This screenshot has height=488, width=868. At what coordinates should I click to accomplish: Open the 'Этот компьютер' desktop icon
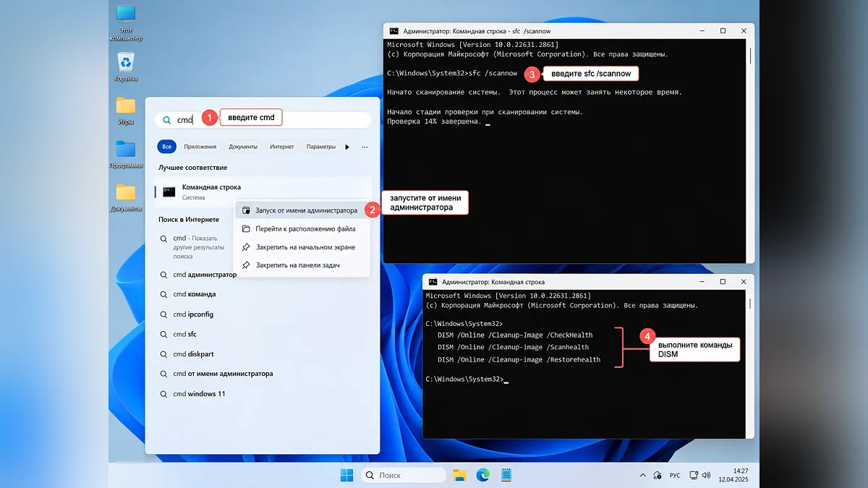(x=126, y=22)
